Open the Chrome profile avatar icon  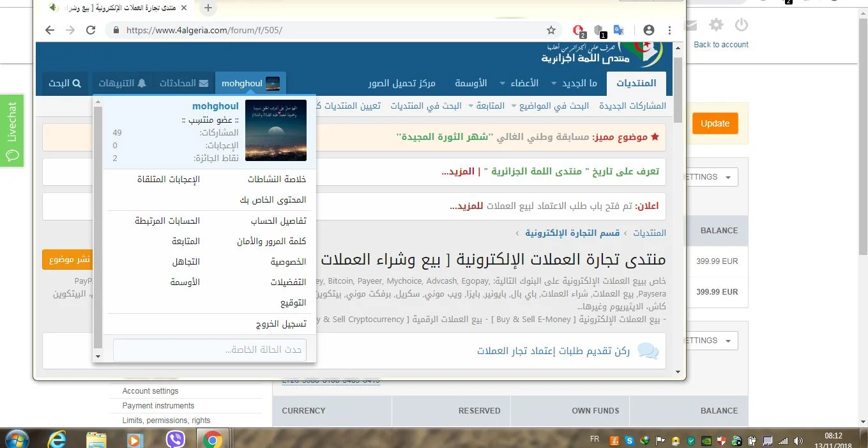pyautogui.click(x=649, y=30)
